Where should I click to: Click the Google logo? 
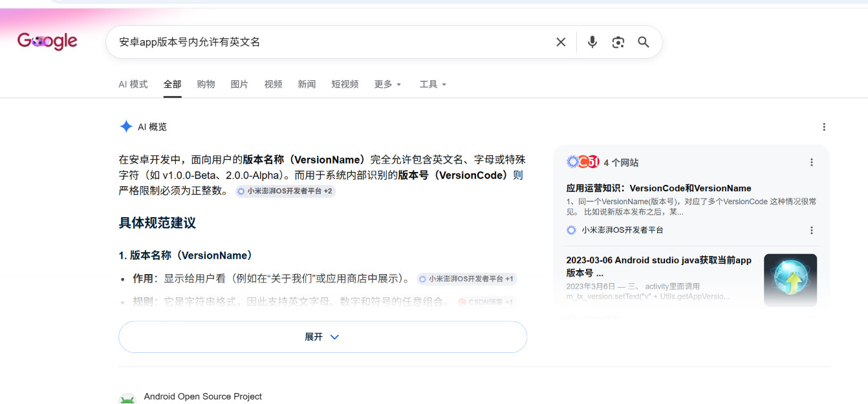pos(47,41)
